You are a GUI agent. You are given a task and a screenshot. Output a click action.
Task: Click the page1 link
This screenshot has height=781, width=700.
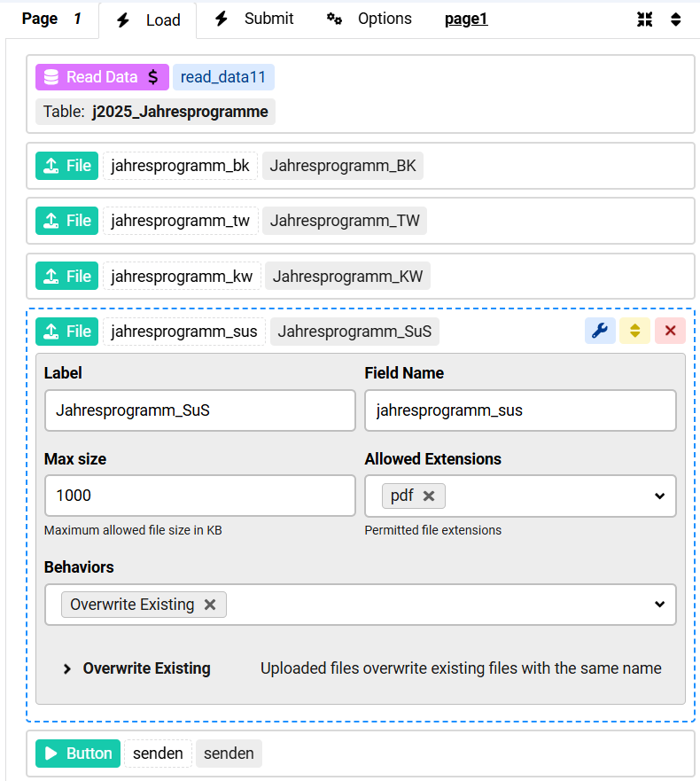466,19
